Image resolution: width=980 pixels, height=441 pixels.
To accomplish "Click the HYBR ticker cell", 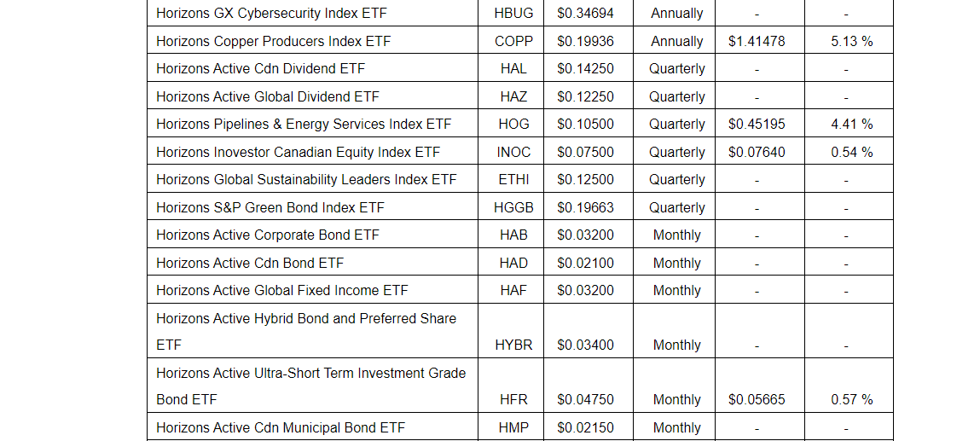I will 513,345.
